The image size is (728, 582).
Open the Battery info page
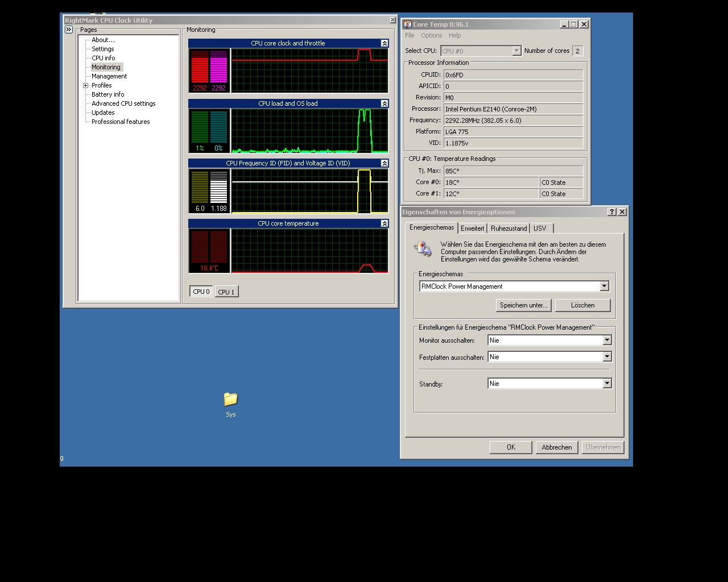tap(108, 94)
